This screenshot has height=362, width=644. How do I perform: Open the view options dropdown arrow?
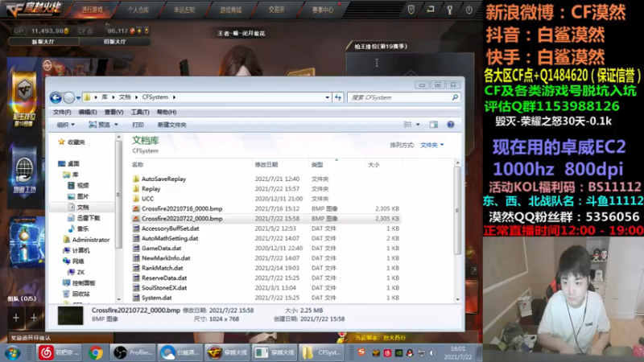[418, 125]
